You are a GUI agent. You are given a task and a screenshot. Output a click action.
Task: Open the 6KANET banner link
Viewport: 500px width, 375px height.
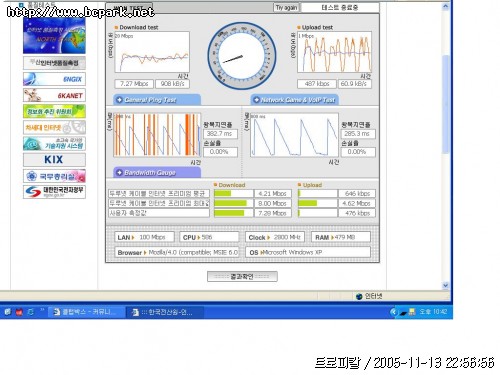54,95
